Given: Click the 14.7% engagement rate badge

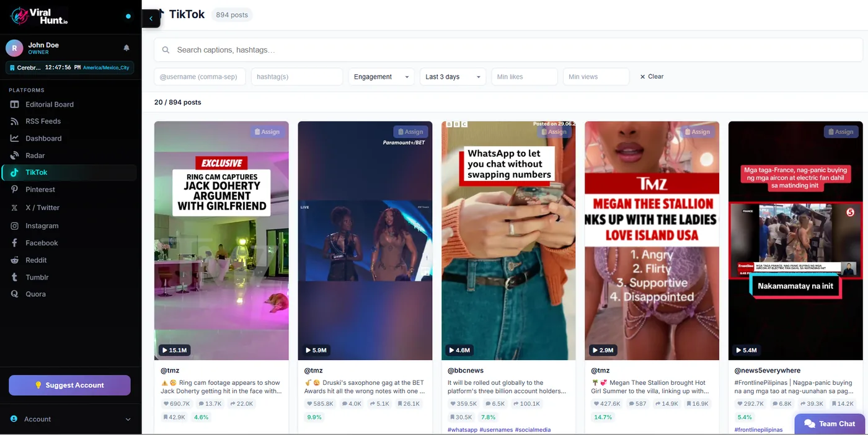Looking at the screenshot, I should [603, 417].
